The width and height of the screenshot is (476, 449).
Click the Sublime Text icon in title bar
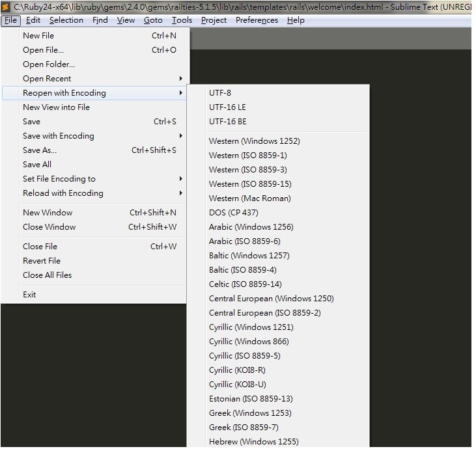tap(6, 7)
